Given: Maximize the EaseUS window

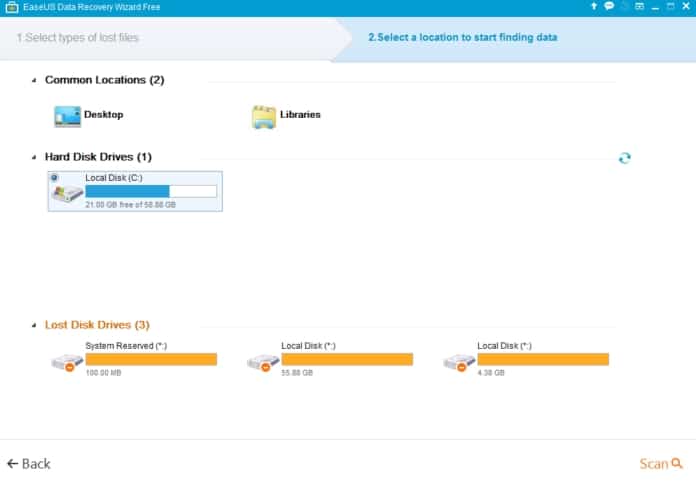Looking at the screenshot, I should (671, 6).
